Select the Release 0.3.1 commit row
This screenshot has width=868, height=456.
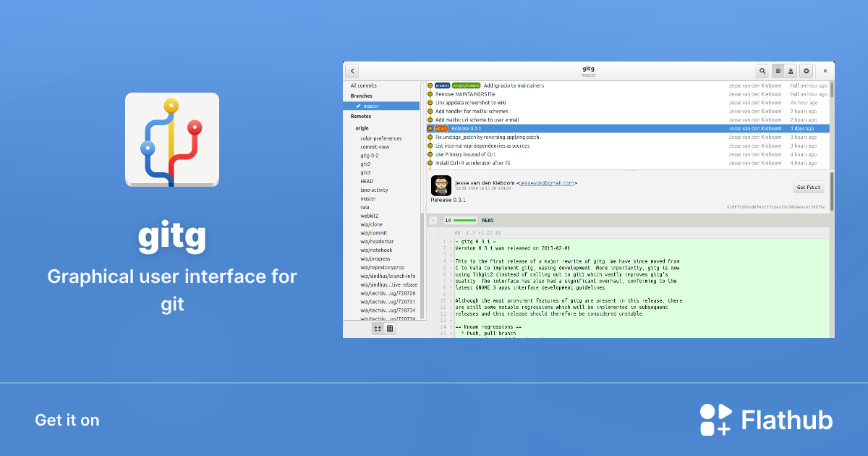(x=579, y=129)
